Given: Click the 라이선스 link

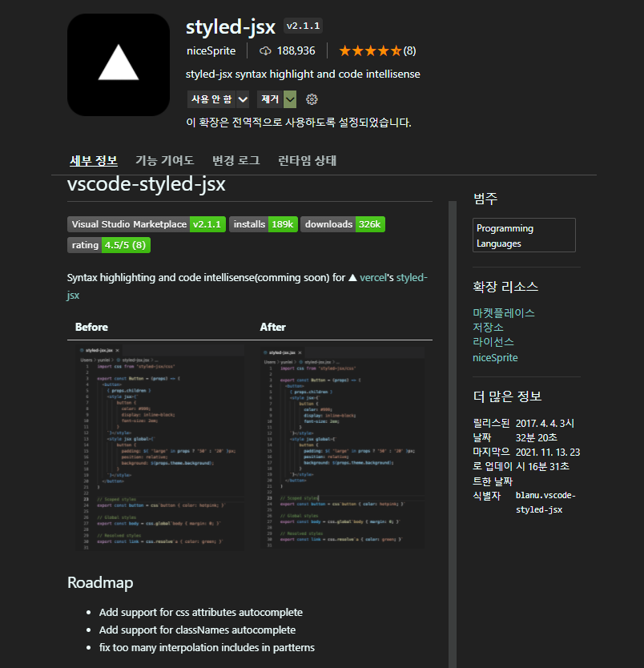Looking at the screenshot, I should click(493, 342).
